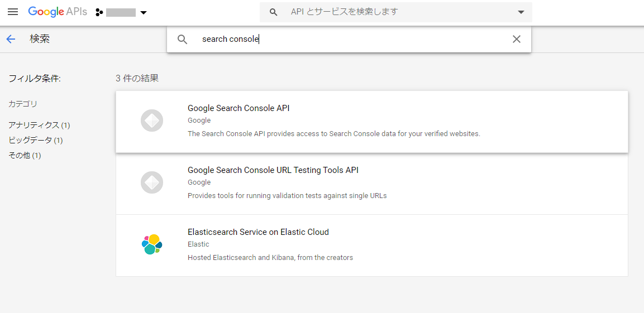Click the search icon beside 'search console'
This screenshot has width=644, height=313.
click(x=182, y=39)
